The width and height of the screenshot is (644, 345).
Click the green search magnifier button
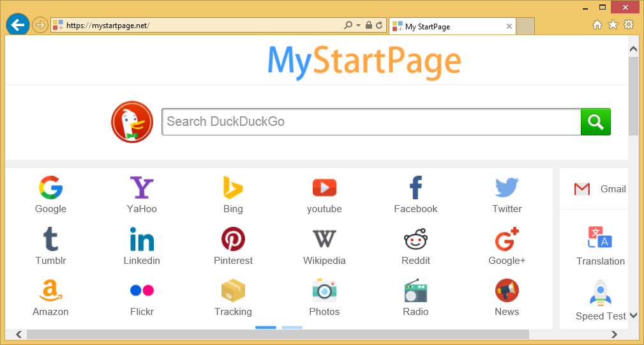click(x=595, y=122)
